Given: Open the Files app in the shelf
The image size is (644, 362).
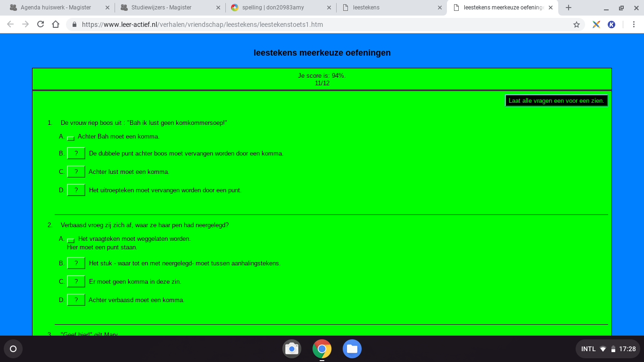Looking at the screenshot, I should click(352, 349).
